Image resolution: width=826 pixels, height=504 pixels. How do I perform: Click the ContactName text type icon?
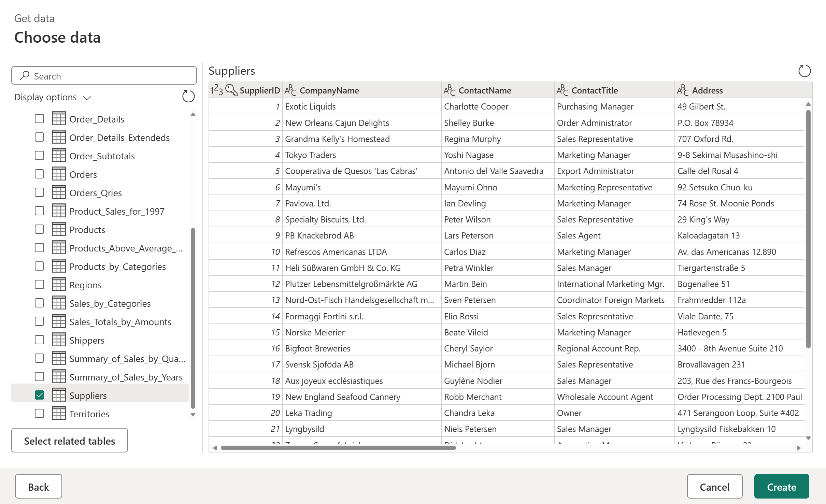tap(449, 90)
